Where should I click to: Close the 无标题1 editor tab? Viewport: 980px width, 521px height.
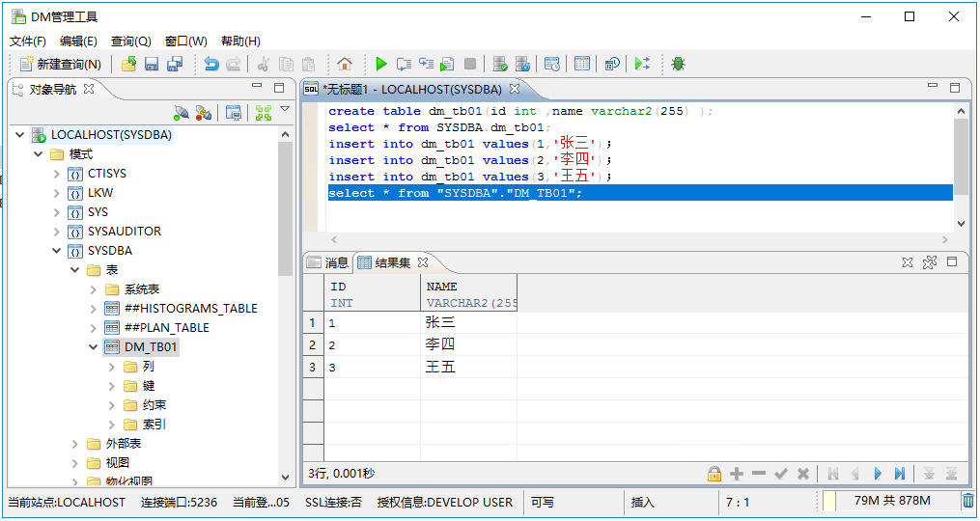coord(515,89)
